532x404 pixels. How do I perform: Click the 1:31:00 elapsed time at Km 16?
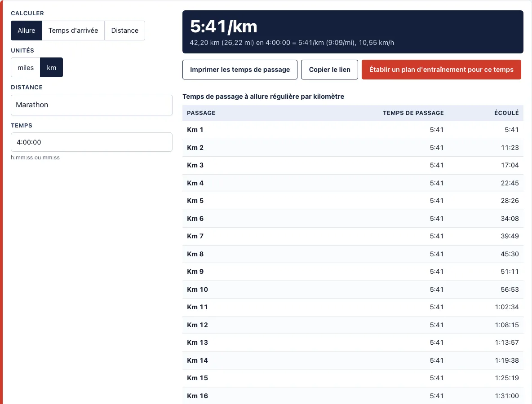tap(506, 396)
